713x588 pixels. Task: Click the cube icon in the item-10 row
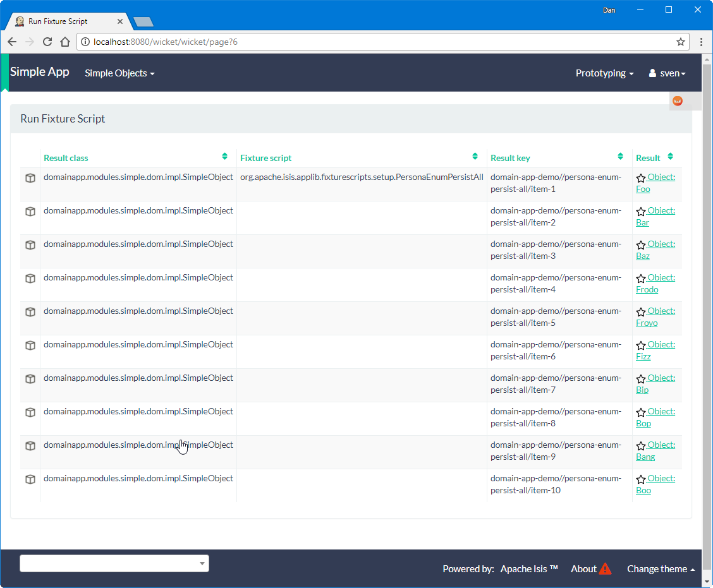click(30, 479)
